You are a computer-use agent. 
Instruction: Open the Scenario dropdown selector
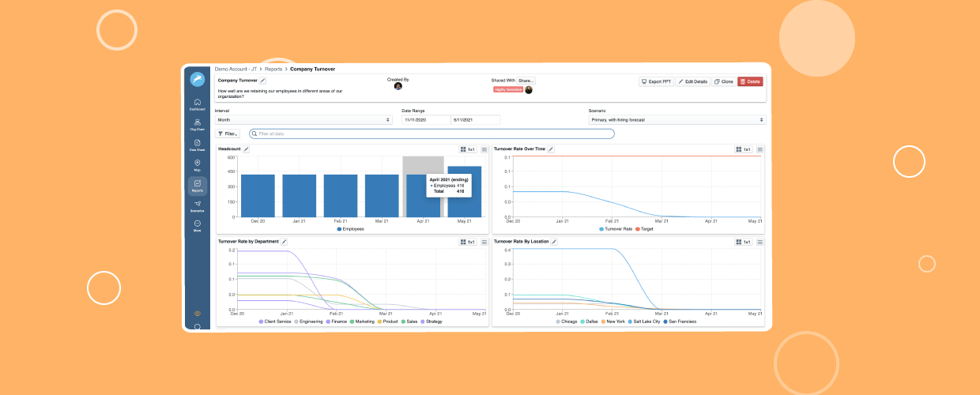click(677, 120)
